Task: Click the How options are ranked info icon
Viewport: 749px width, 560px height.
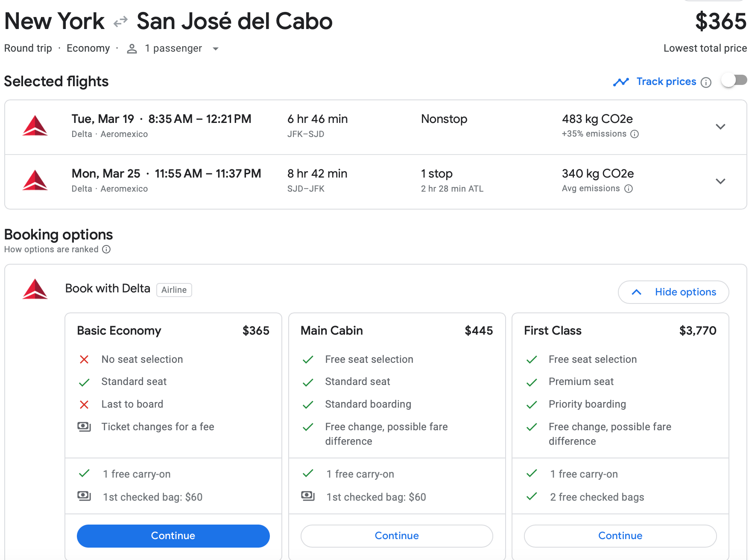Action: 106,249
